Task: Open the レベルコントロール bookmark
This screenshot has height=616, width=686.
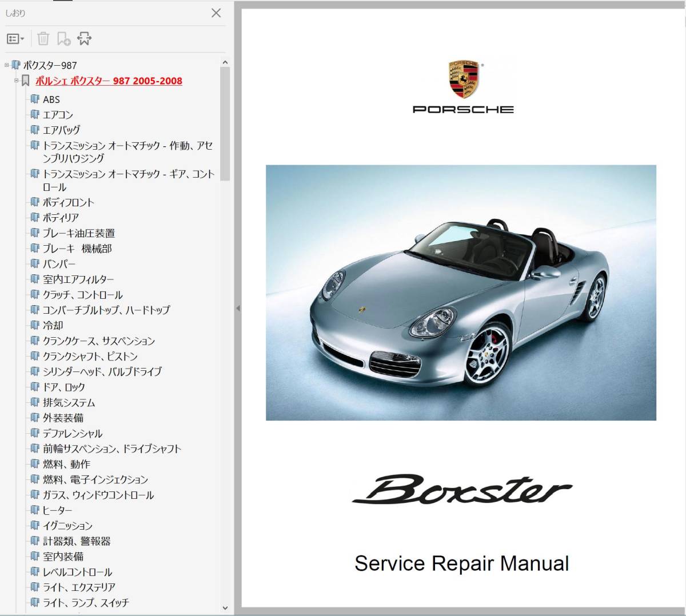Action: [78, 573]
